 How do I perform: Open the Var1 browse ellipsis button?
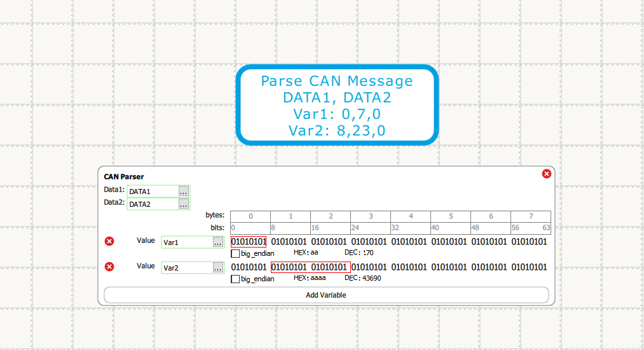coord(217,242)
